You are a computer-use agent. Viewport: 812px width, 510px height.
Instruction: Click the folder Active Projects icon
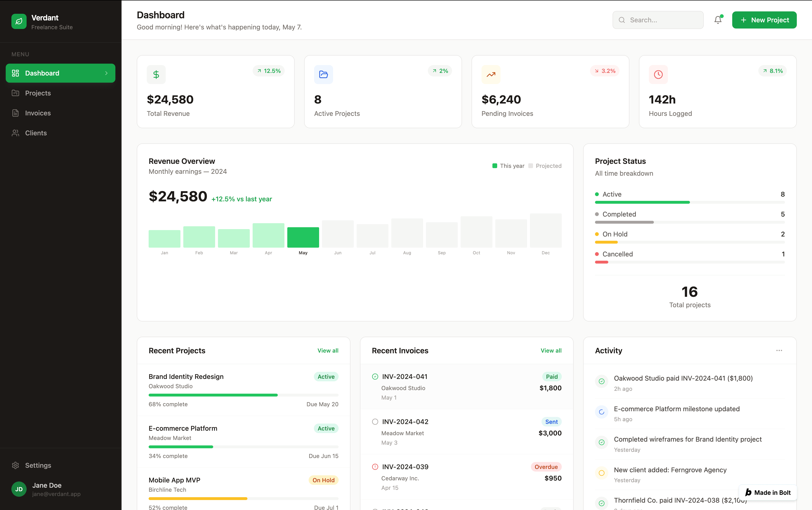click(323, 74)
